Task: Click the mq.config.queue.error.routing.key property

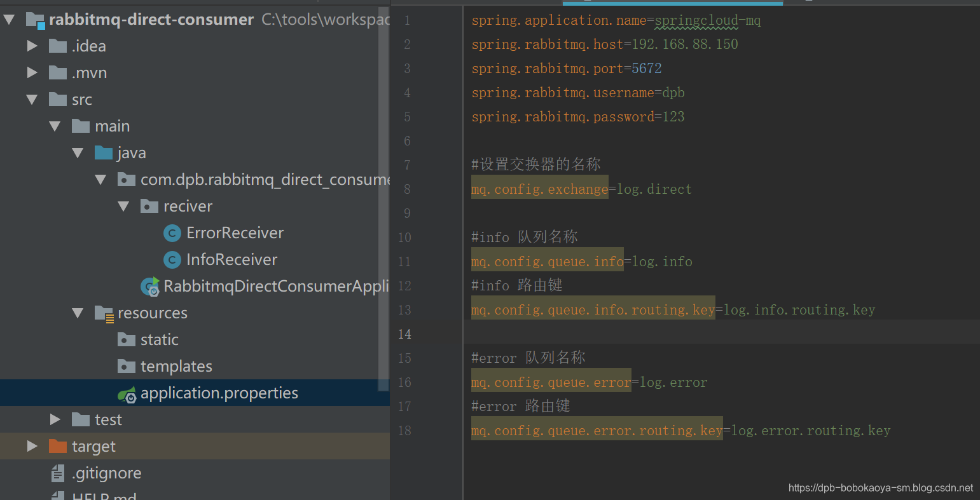Action: (597, 431)
